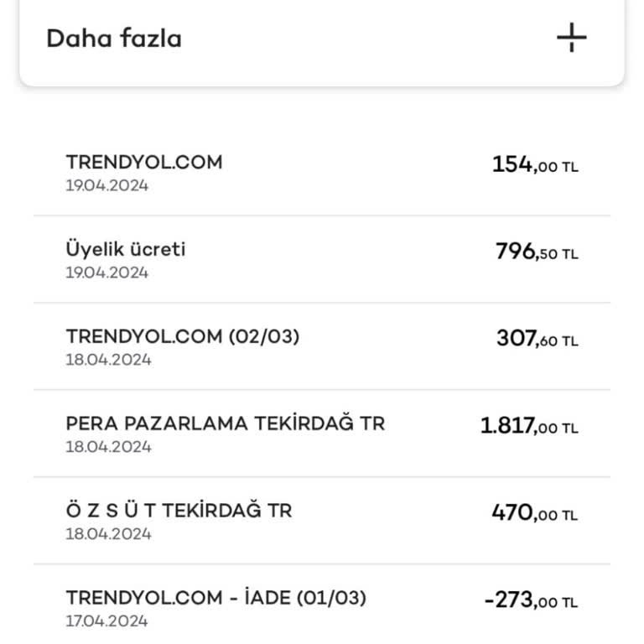Select 18.04.2024 date under Ö Z S Ü T
644x644 pixels.
[x=108, y=534]
